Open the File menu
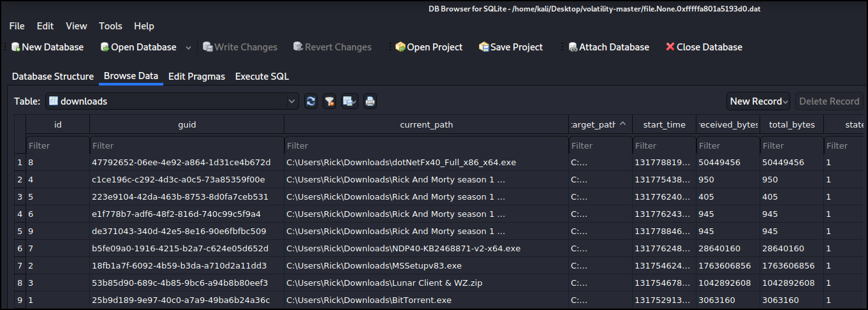This screenshot has width=868, height=310. tap(17, 26)
